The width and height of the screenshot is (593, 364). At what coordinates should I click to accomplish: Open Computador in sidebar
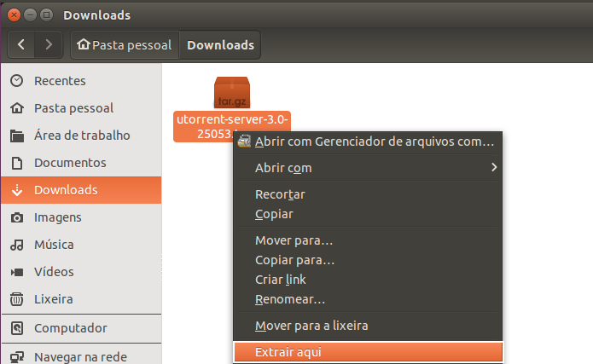(x=81, y=328)
